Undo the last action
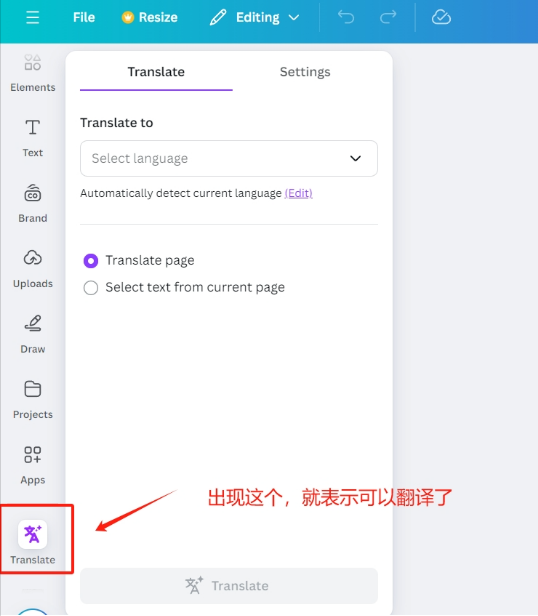The height and width of the screenshot is (616, 538). (x=346, y=17)
